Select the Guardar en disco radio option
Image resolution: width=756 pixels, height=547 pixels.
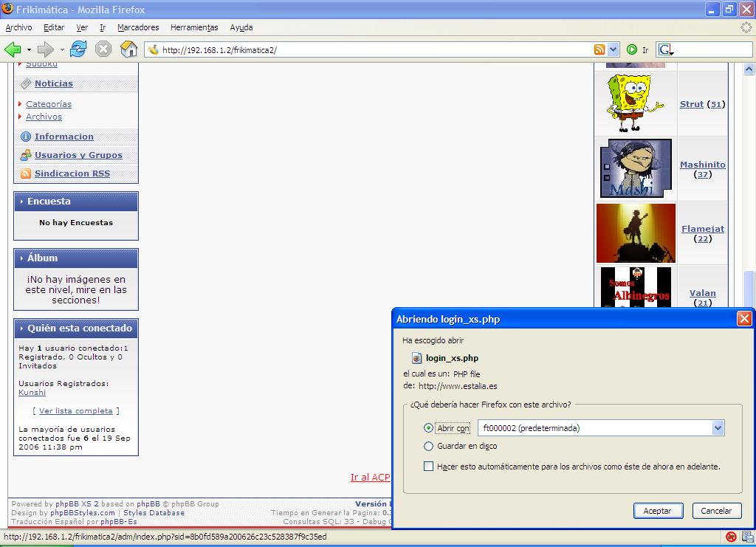(428, 447)
